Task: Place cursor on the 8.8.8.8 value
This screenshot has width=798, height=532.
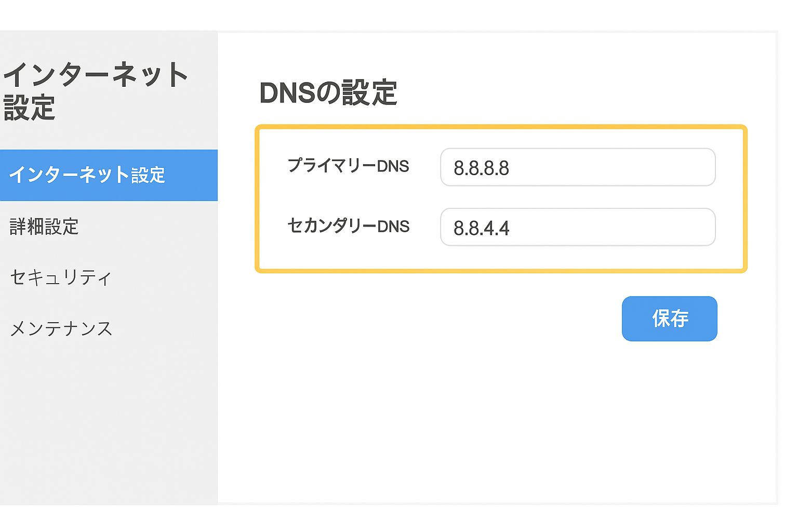Action: 481,168
